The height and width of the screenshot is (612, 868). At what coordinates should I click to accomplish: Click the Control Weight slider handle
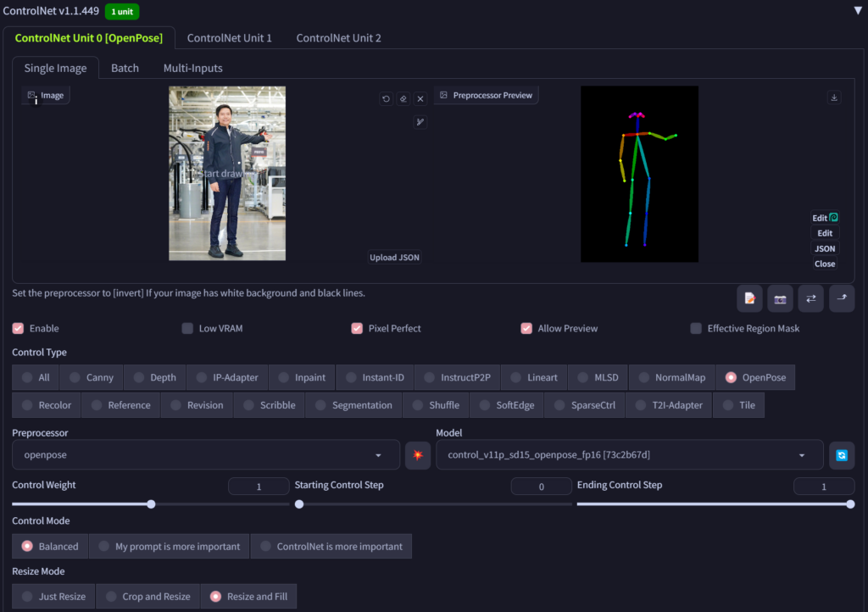151,504
